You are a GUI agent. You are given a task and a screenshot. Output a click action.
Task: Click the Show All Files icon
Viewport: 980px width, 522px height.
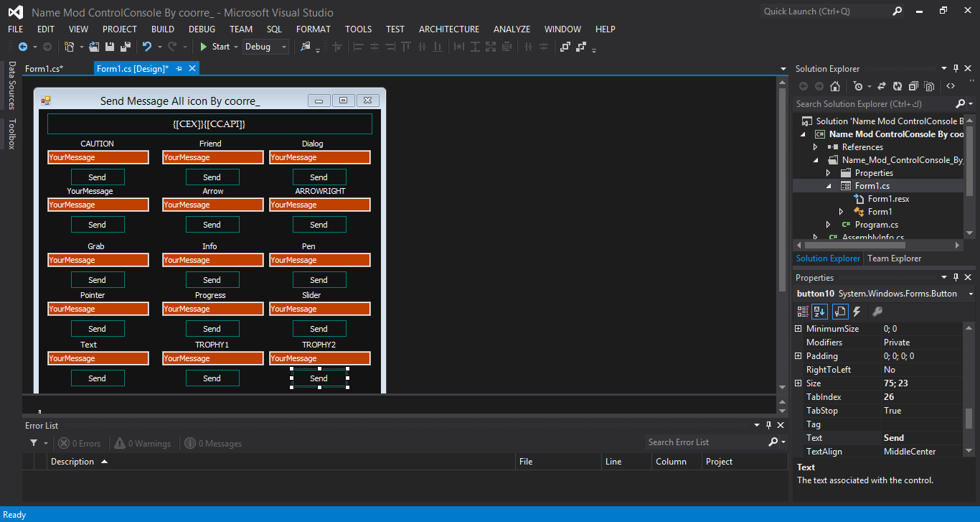tap(929, 86)
